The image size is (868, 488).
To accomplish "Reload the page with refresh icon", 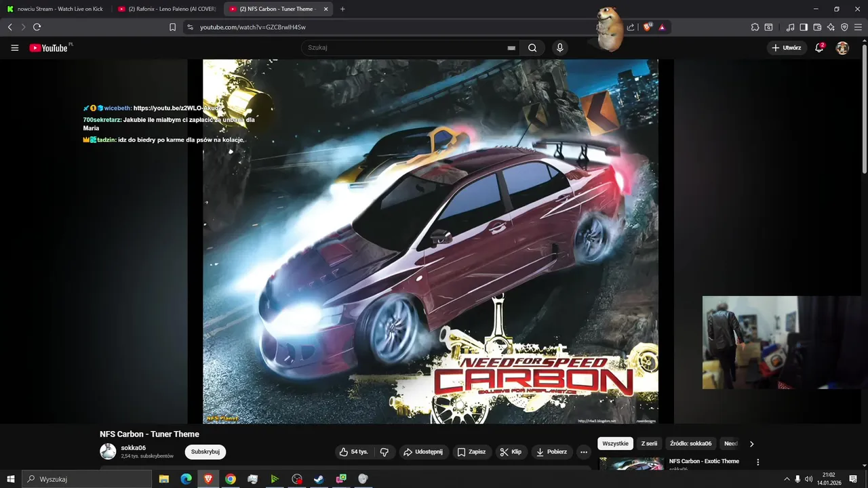I will [x=37, y=27].
